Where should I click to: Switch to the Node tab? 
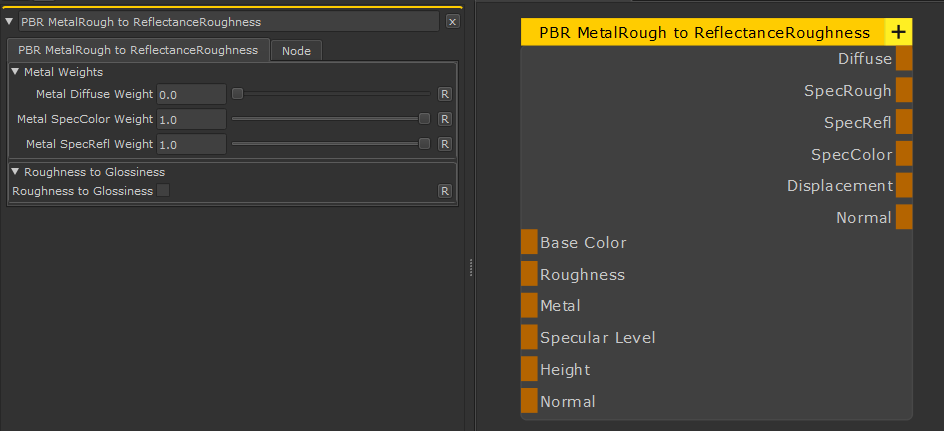(x=296, y=51)
